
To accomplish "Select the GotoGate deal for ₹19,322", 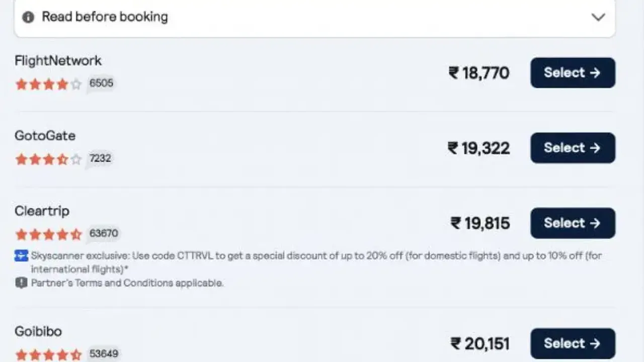I will point(573,148).
